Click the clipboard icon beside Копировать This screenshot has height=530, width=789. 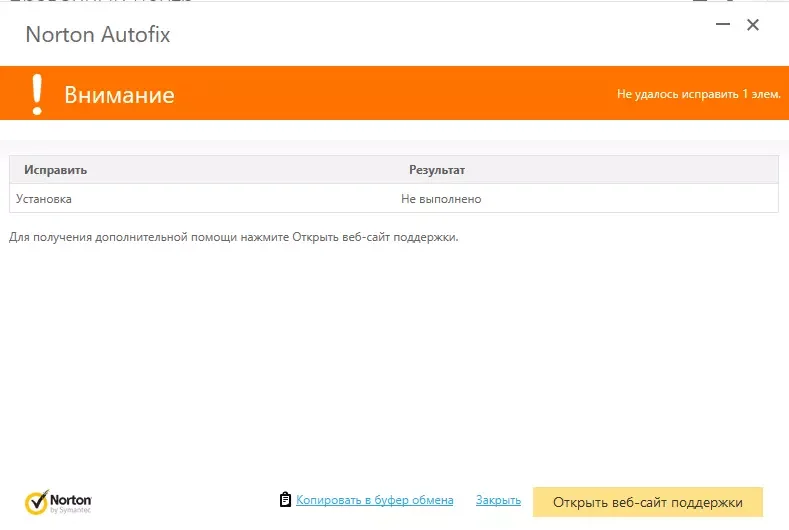[285, 499]
